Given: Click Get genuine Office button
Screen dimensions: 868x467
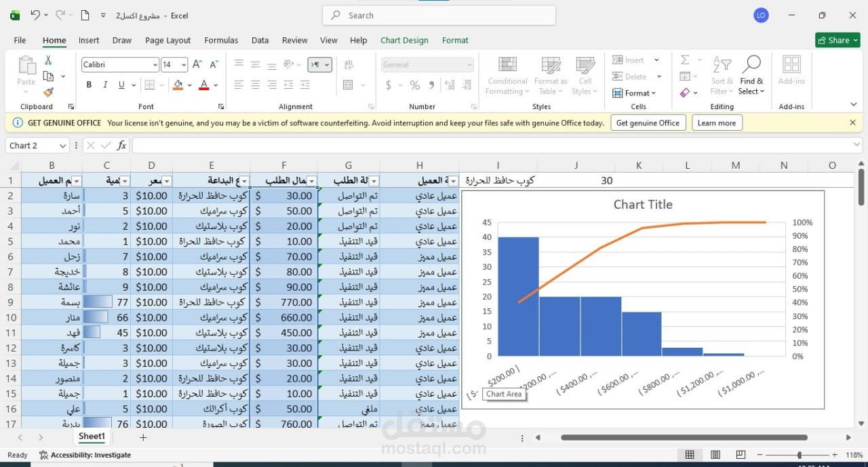Looking at the screenshot, I should click(648, 123).
